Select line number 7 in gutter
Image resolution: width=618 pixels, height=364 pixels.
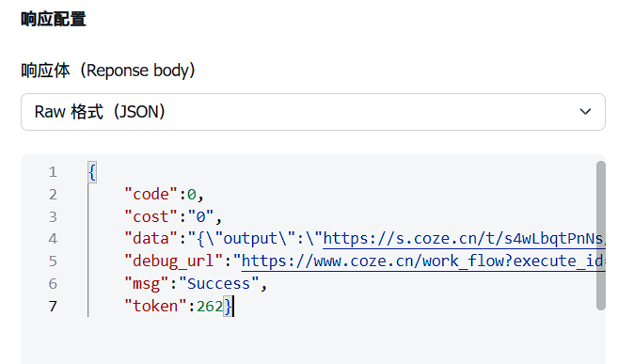(53, 306)
